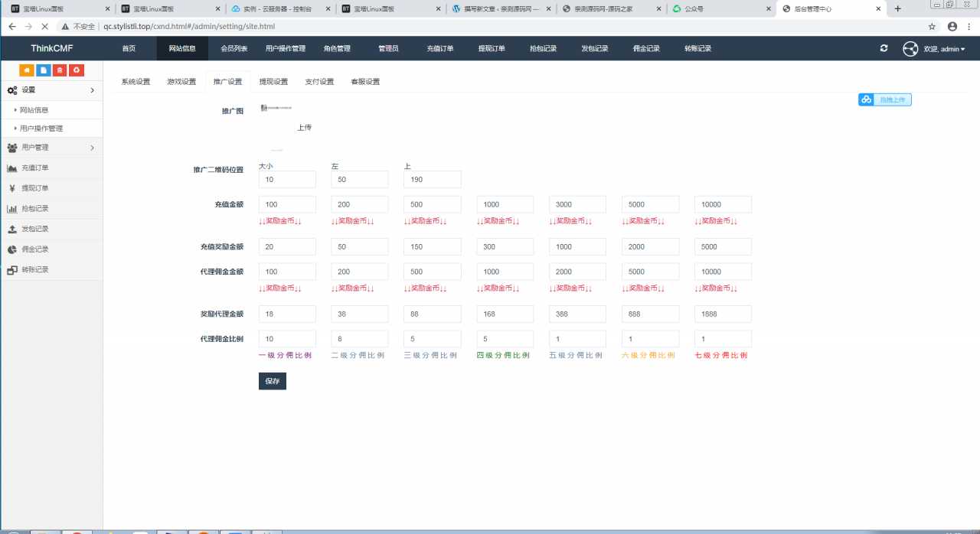The image size is (980, 534).
Task: Click the refresh icon in top navbar
Action: click(x=884, y=48)
